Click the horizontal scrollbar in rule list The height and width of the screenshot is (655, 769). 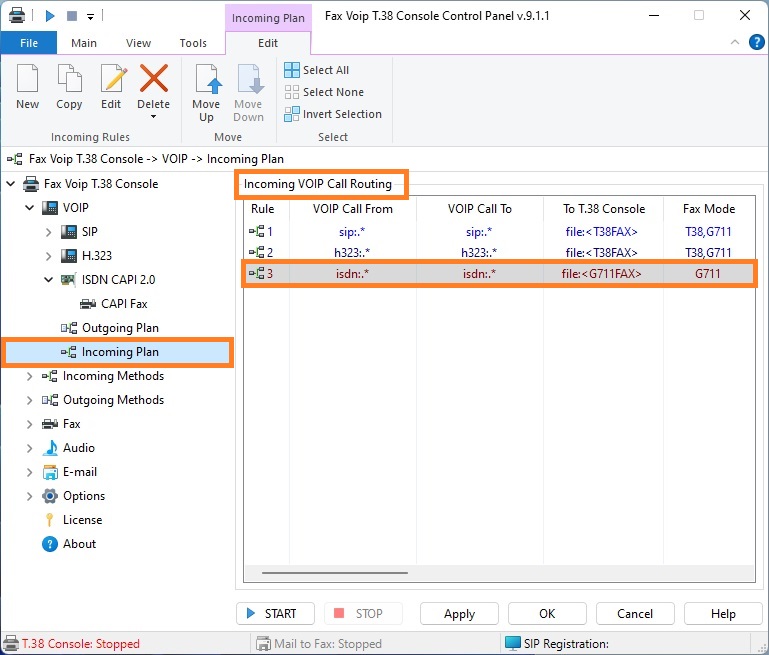[x=334, y=573]
